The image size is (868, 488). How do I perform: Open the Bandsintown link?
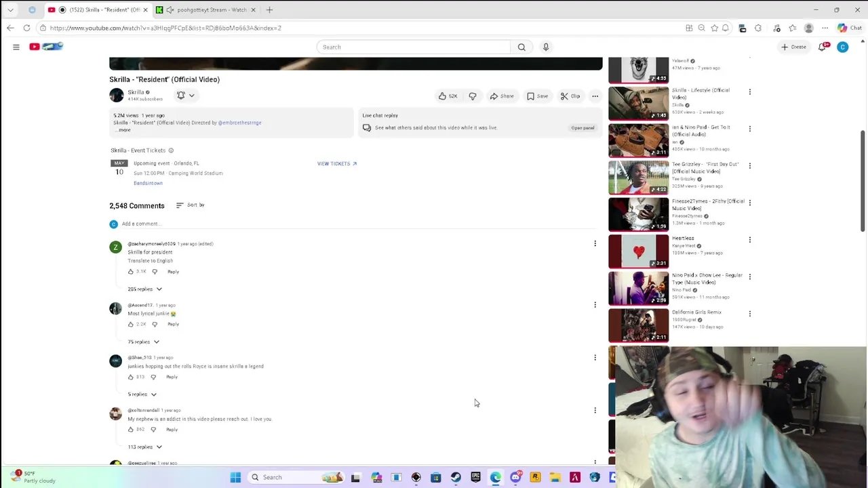pos(148,183)
